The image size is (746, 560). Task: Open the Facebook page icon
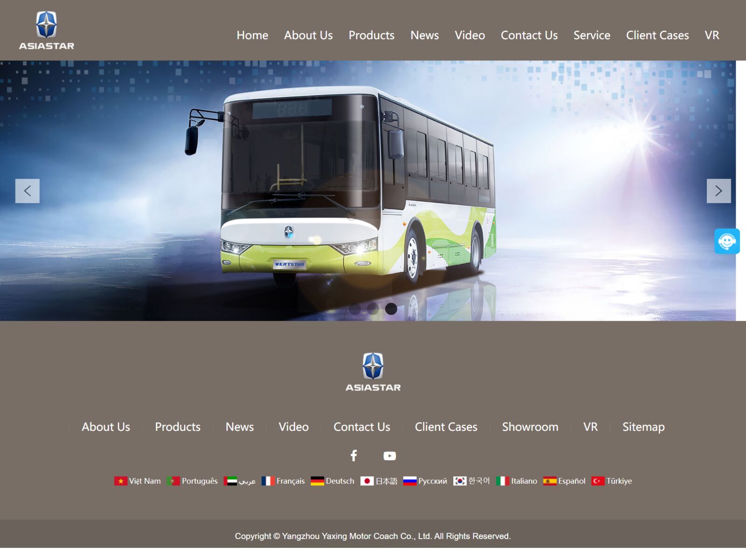point(354,456)
